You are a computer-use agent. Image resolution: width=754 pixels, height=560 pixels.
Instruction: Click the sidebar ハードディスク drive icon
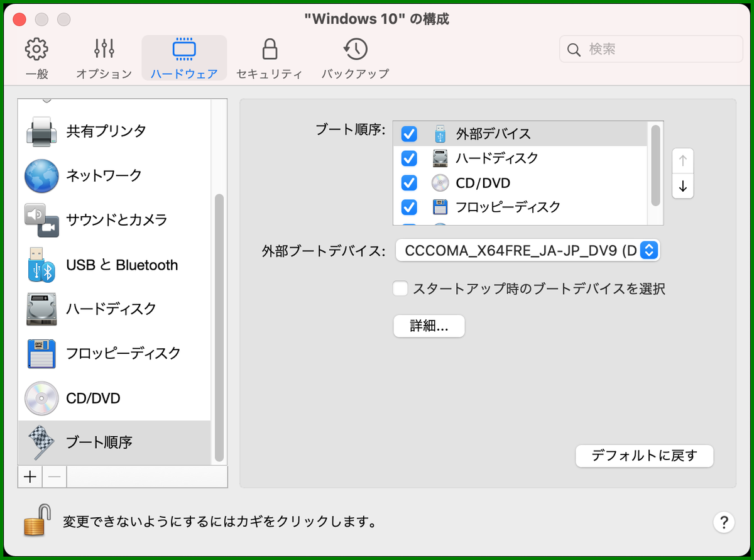click(42, 309)
